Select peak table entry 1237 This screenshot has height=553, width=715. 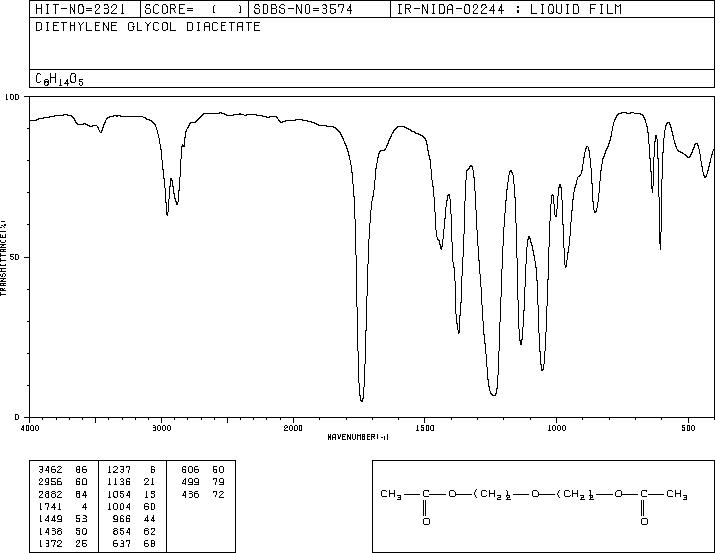point(119,470)
